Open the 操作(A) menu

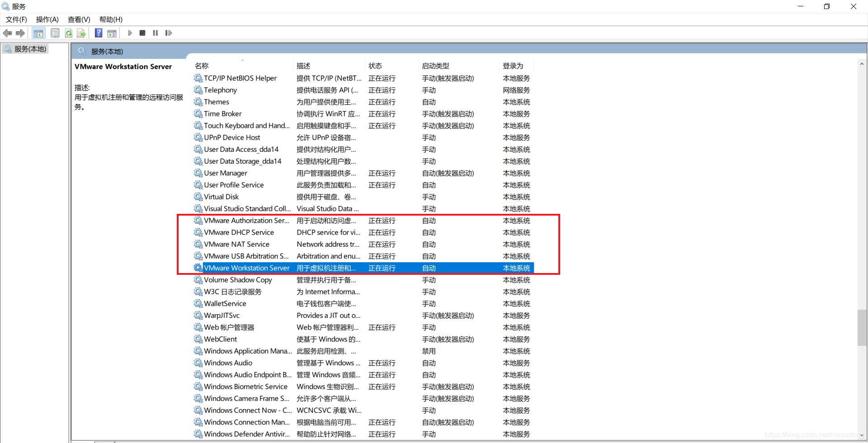[47, 19]
